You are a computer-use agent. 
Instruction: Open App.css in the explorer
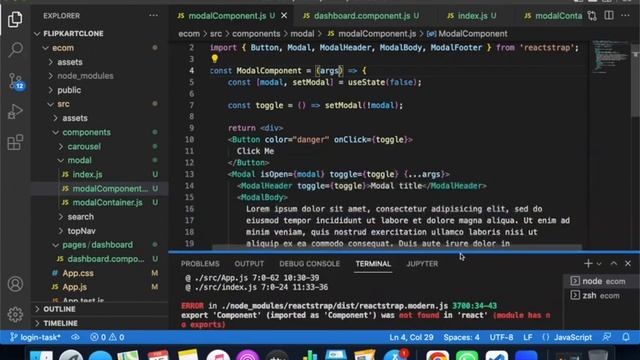point(100,273)
